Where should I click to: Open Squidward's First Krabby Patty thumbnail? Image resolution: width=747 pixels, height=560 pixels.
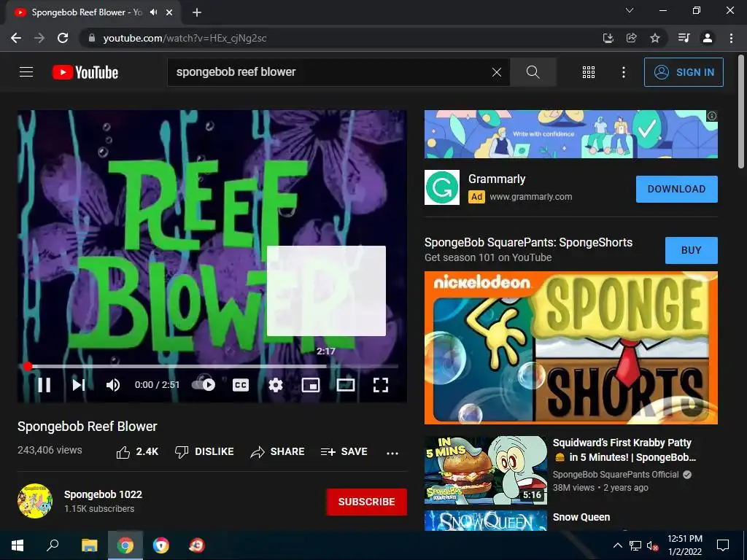coord(485,470)
